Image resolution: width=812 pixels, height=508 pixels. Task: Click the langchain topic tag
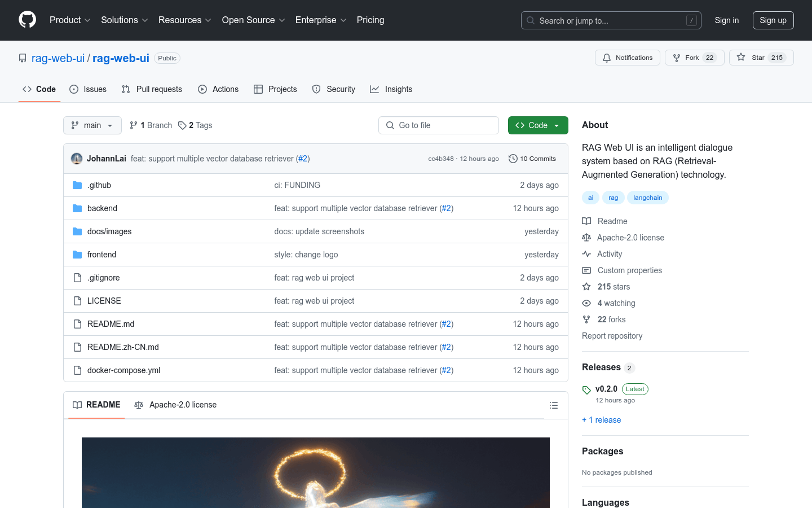[x=647, y=198]
